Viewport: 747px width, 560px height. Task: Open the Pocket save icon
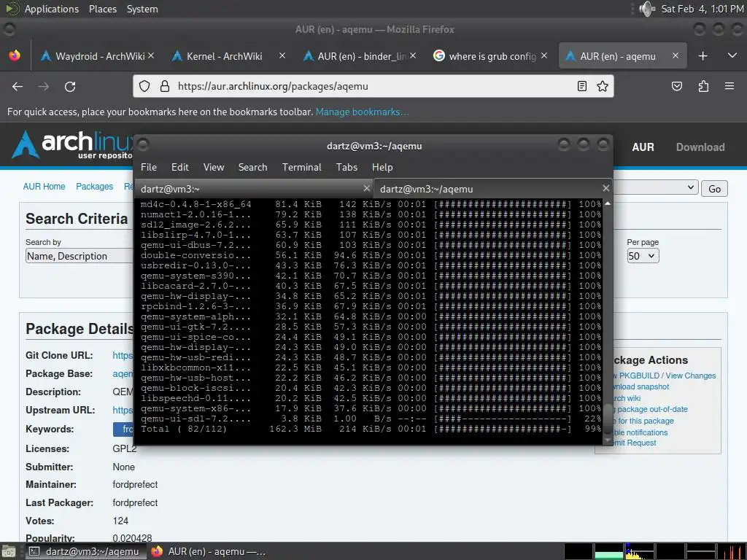point(676,86)
